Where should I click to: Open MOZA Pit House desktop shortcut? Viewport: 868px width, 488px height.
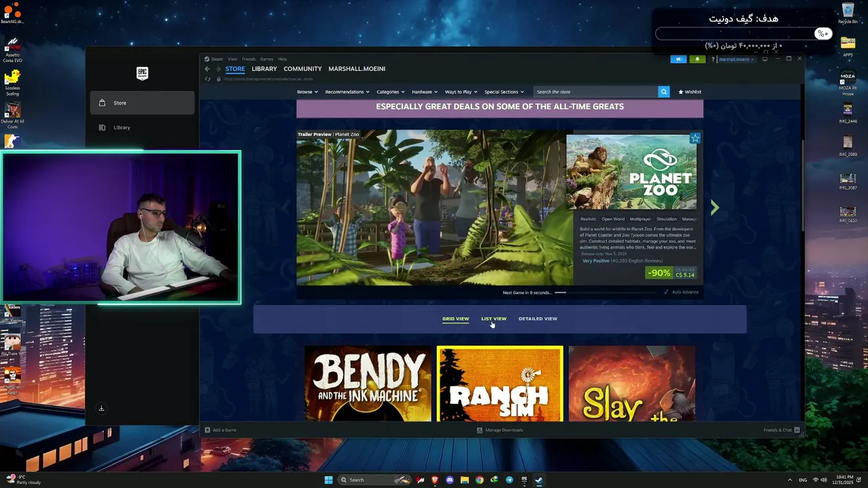(848, 82)
